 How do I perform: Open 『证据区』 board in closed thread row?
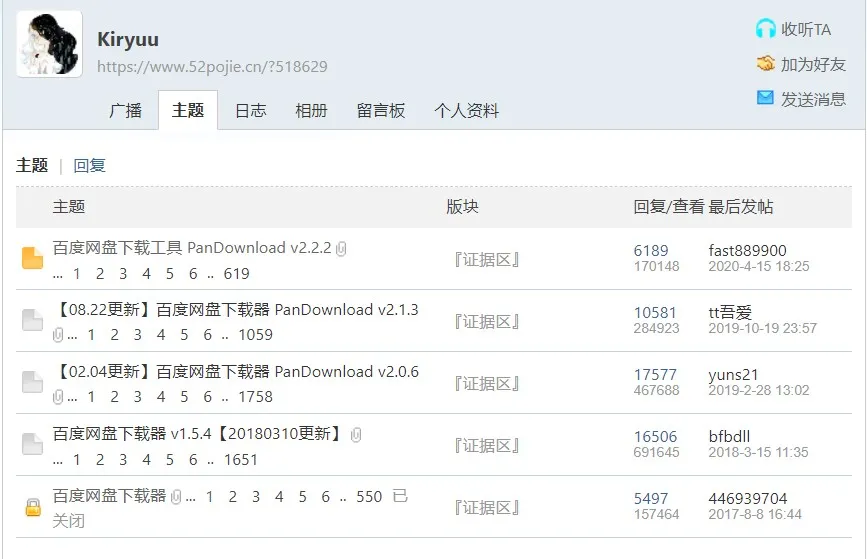tap(486, 508)
